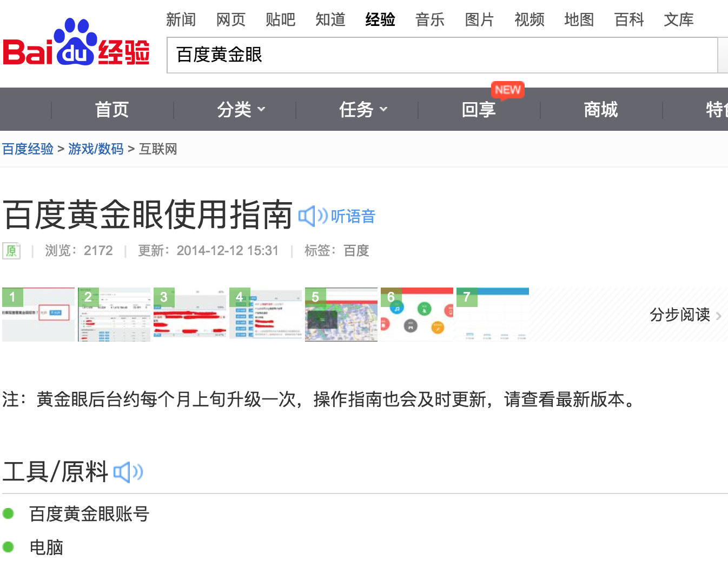
Task: Open step 3 thumbnail
Action: click(190, 315)
